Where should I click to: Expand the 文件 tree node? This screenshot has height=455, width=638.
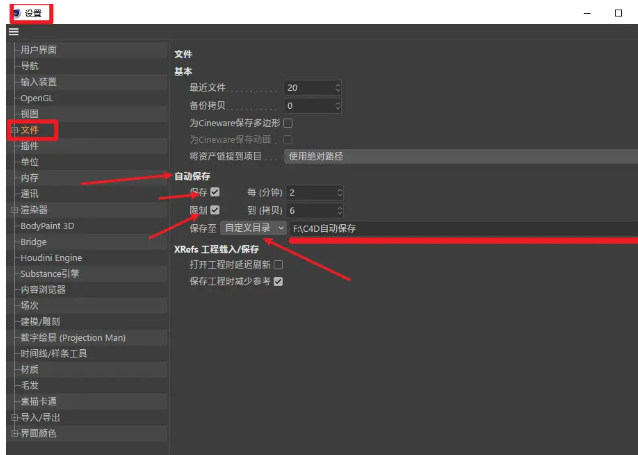pyautogui.click(x=15, y=130)
